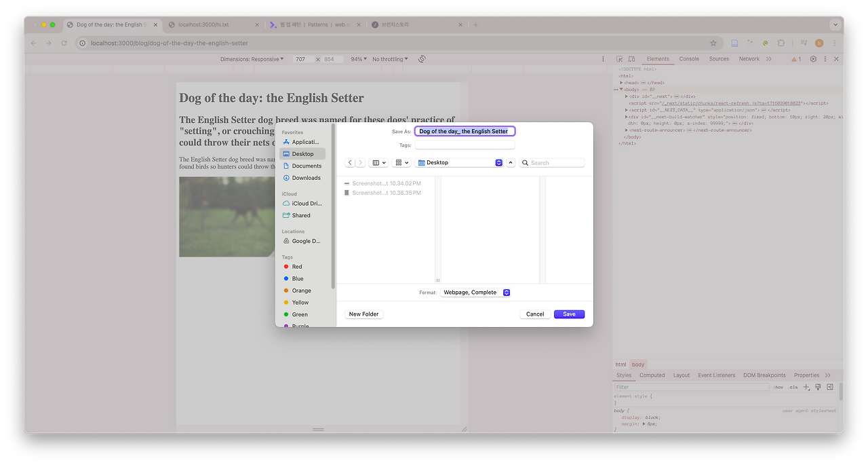868x465 pixels.
Task: Toggle the device toolbar icon in DevTools
Action: tap(631, 59)
